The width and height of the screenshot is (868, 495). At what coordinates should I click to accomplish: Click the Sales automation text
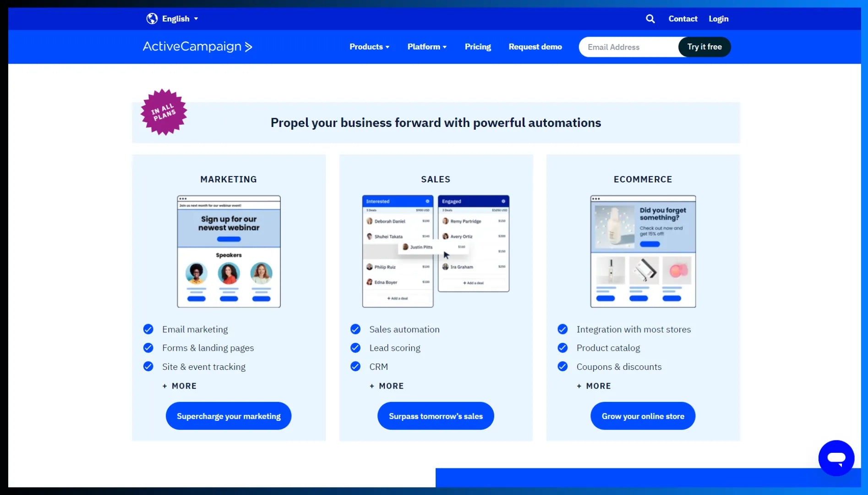[x=404, y=329]
